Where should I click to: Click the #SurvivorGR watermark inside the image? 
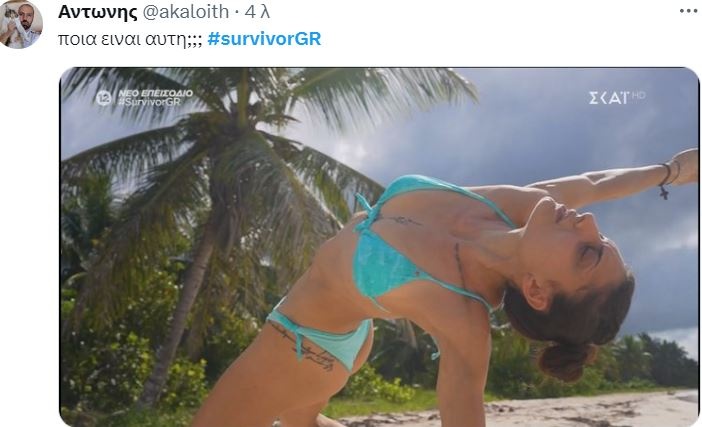tap(149, 102)
